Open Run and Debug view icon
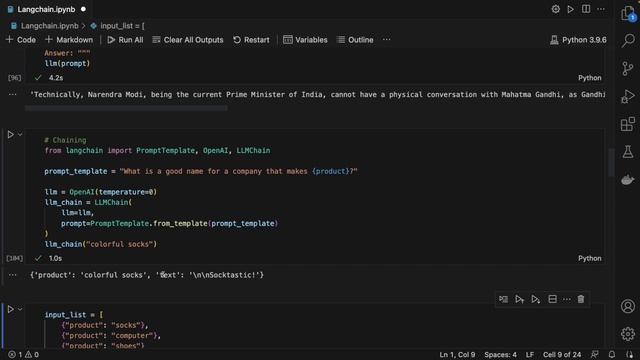640x360 pixels. click(x=628, y=96)
